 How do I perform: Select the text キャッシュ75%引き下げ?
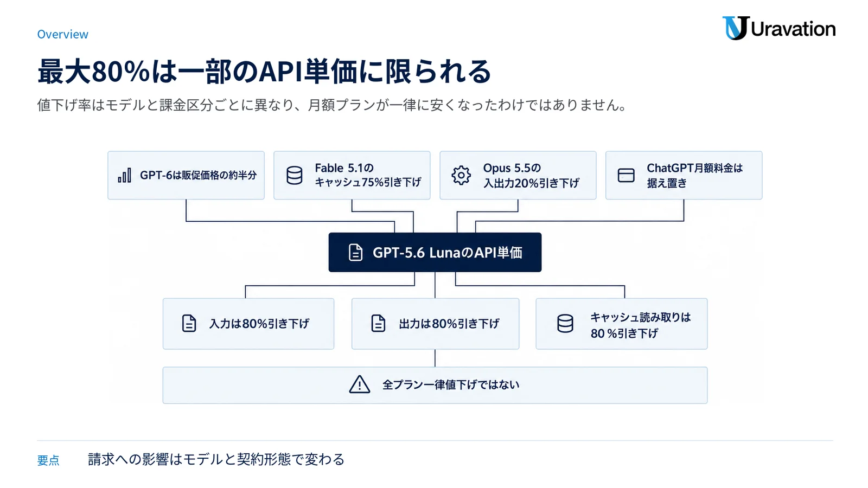pos(368,183)
